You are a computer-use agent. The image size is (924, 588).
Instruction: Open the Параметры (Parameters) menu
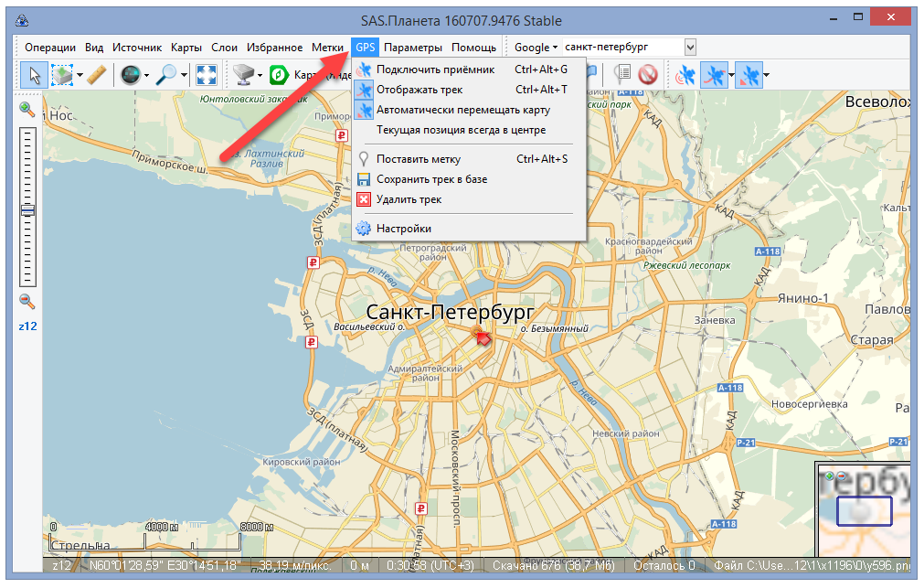[x=413, y=47]
